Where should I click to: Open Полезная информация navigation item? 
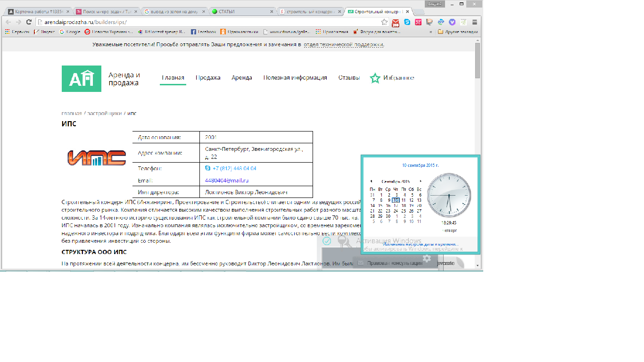click(x=295, y=78)
